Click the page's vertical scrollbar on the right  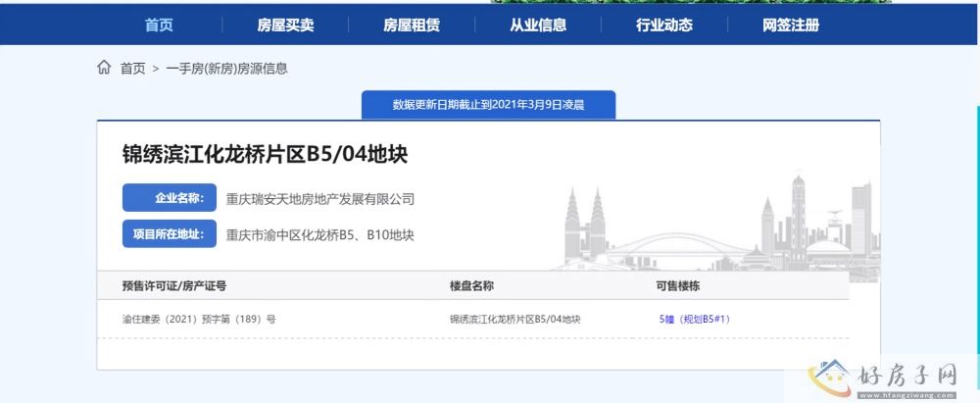pos(976,196)
